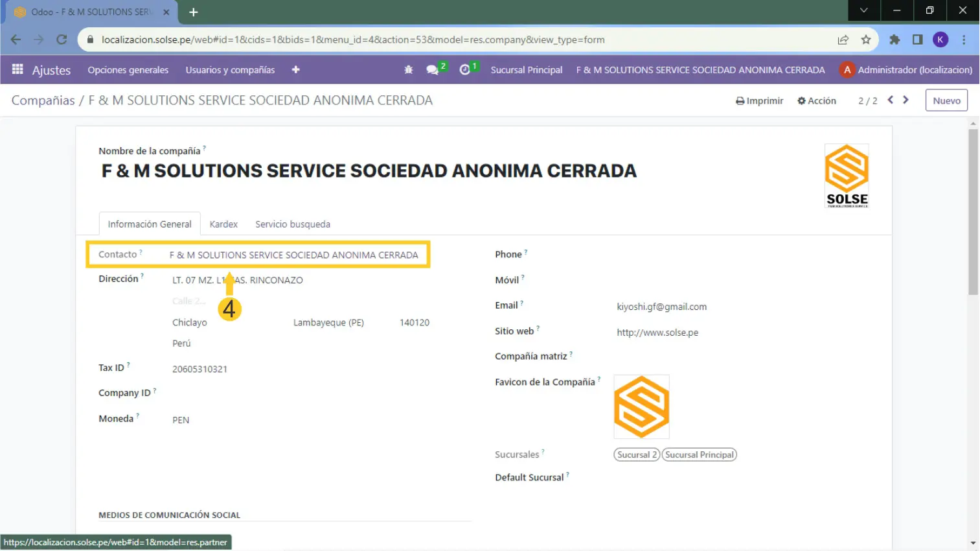The height and width of the screenshot is (551, 980).
Task: Click the Sucursal Principal tag
Action: pos(699,454)
